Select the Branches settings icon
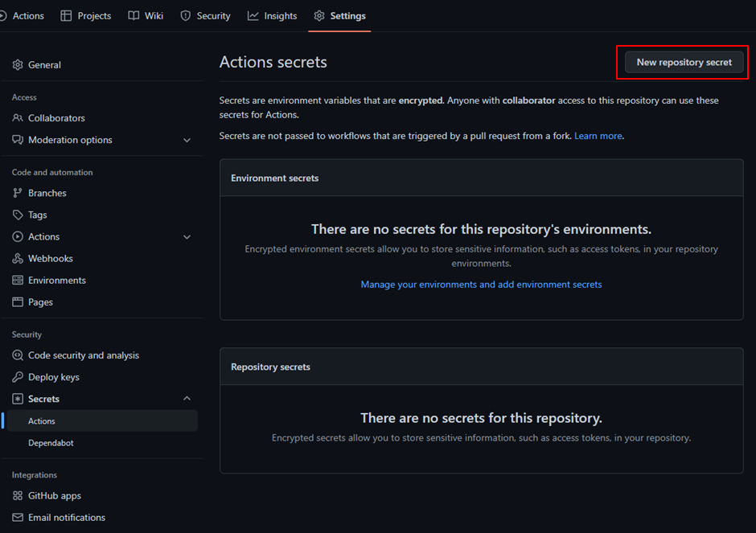 coord(17,193)
